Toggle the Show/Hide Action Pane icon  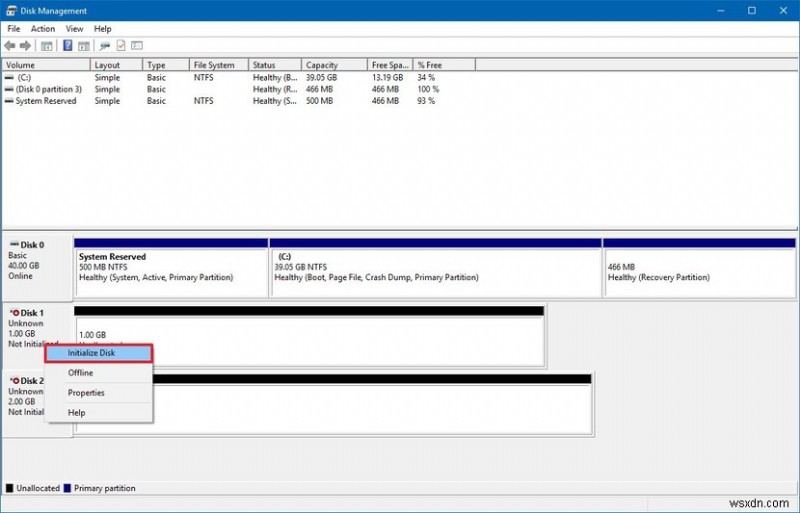84,46
